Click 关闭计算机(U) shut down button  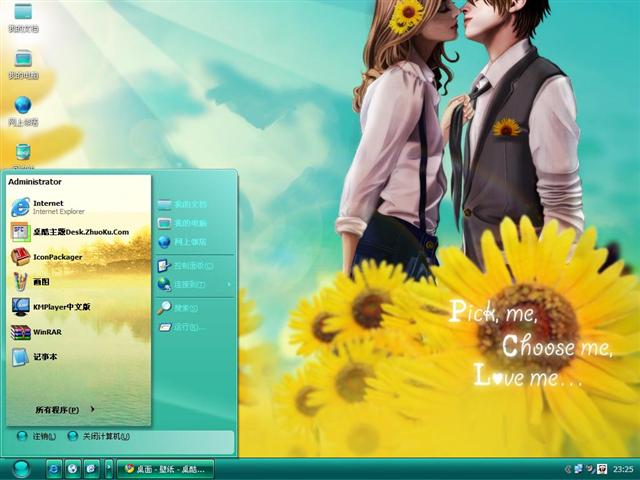[98, 436]
